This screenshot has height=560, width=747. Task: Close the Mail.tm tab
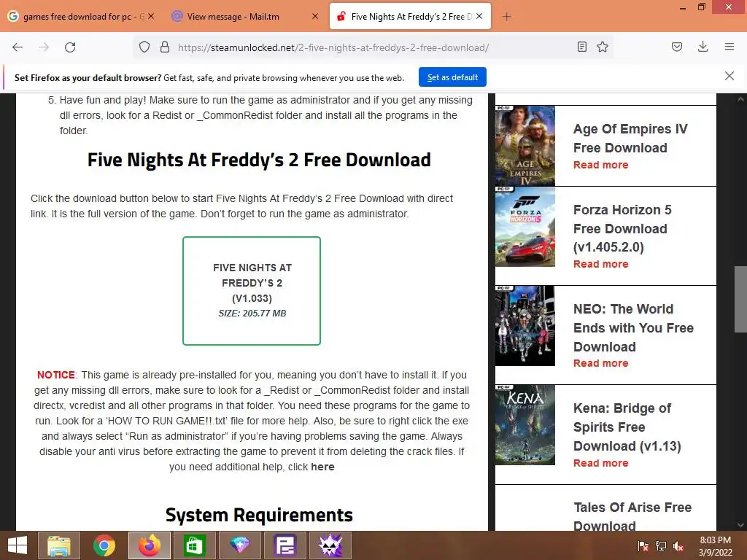(x=315, y=16)
